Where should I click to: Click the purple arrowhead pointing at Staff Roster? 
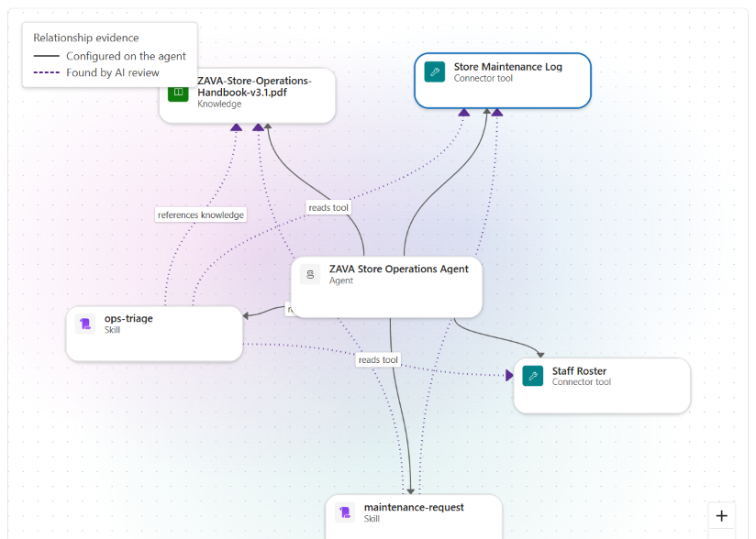pyautogui.click(x=509, y=375)
